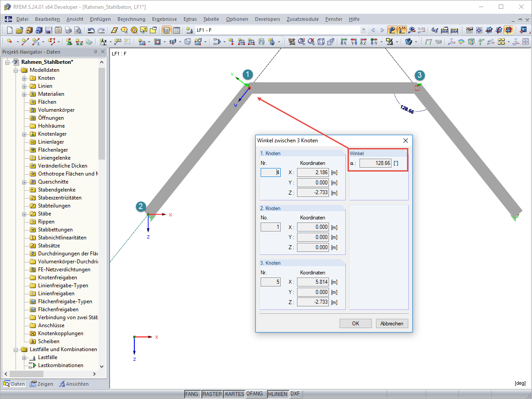532x399 pixels.
Task: Click the Redo arrow icon
Action: 101,30
